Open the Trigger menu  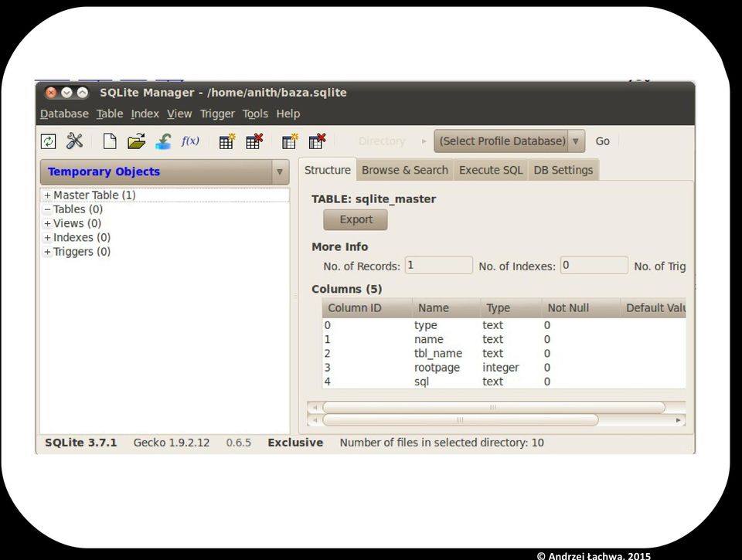pyautogui.click(x=217, y=114)
